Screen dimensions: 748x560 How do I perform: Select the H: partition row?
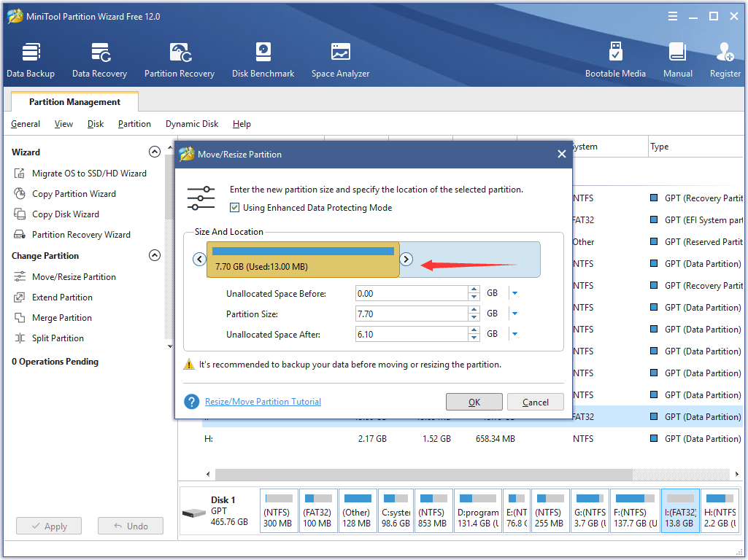point(460,438)
